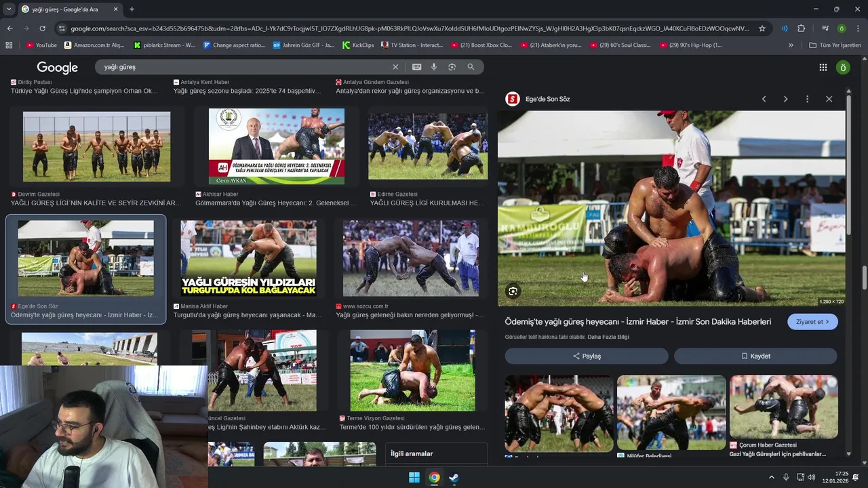Submit search with the magnifier icon
868x488 pixels.
click(471, 67)
